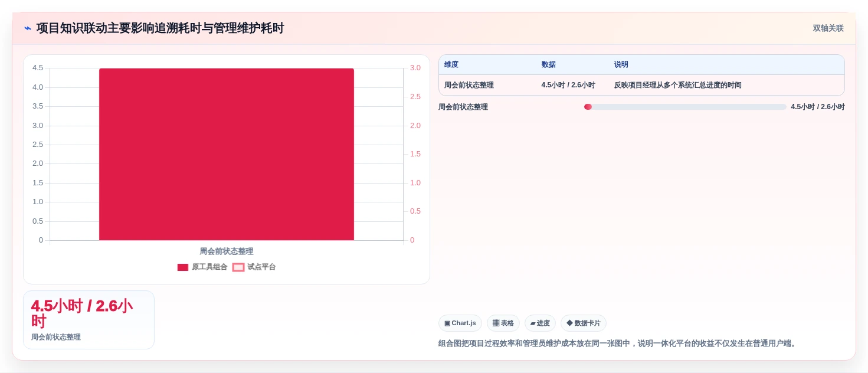
Task: Toggle the 原工具组合 legend entry
Action: tap(202, 267)
